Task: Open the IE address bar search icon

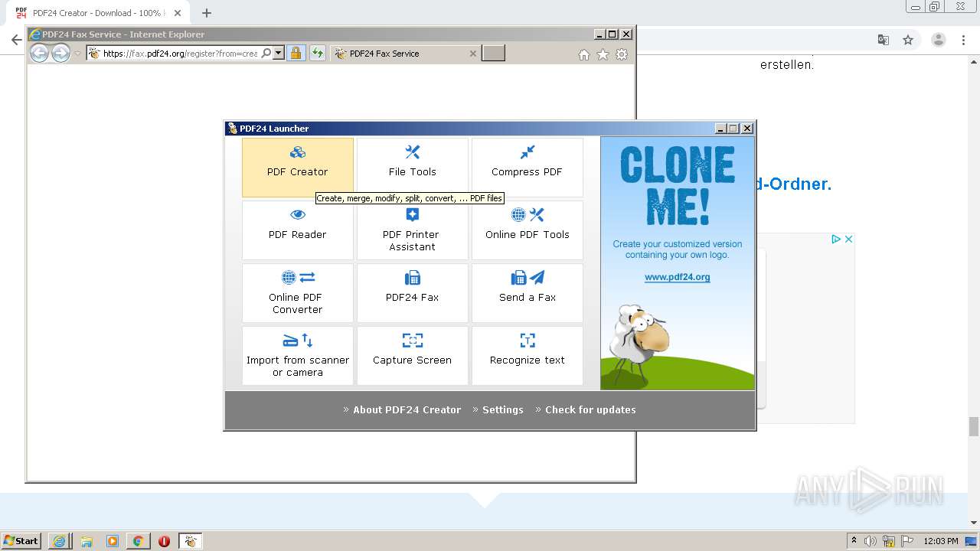Action: (x=266, y=54)
